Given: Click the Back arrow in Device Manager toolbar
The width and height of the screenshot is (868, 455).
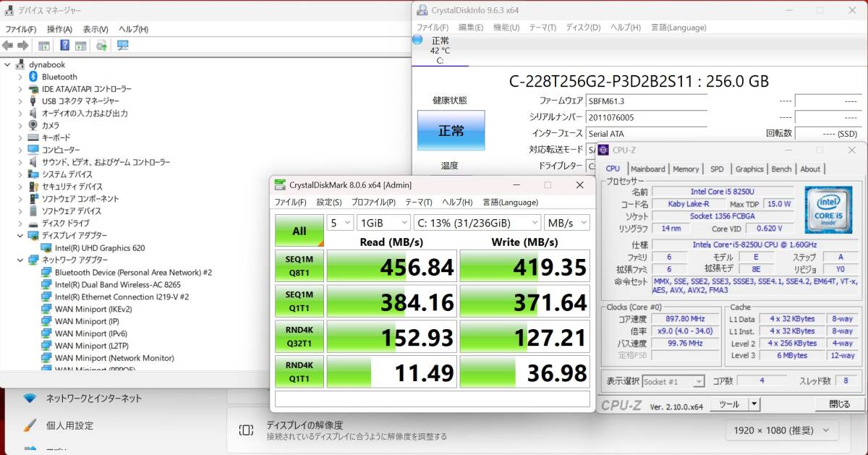Looking at the screenshot, I should pos(7,45).
